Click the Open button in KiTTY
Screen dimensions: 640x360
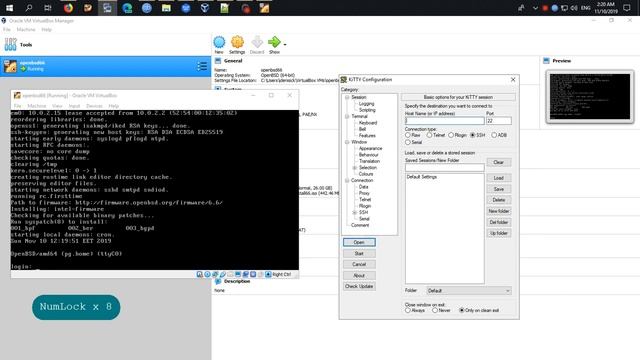click(359, 242)
